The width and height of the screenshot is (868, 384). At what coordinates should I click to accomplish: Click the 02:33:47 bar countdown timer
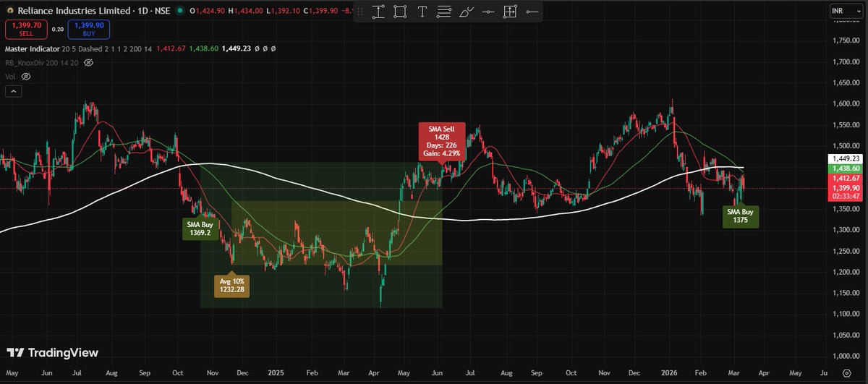846,196
